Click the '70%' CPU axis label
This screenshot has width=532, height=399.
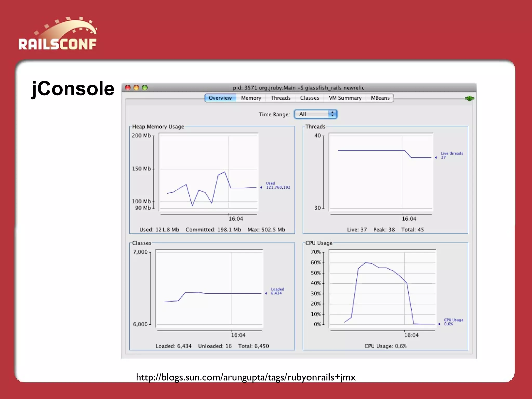(x=316, y=252)
